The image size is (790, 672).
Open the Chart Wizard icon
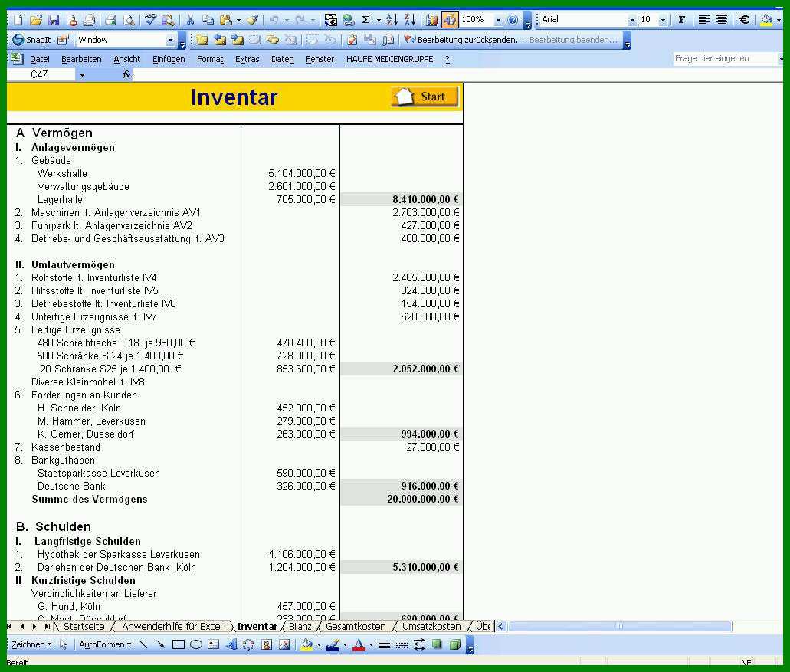[x=431, y=20]
